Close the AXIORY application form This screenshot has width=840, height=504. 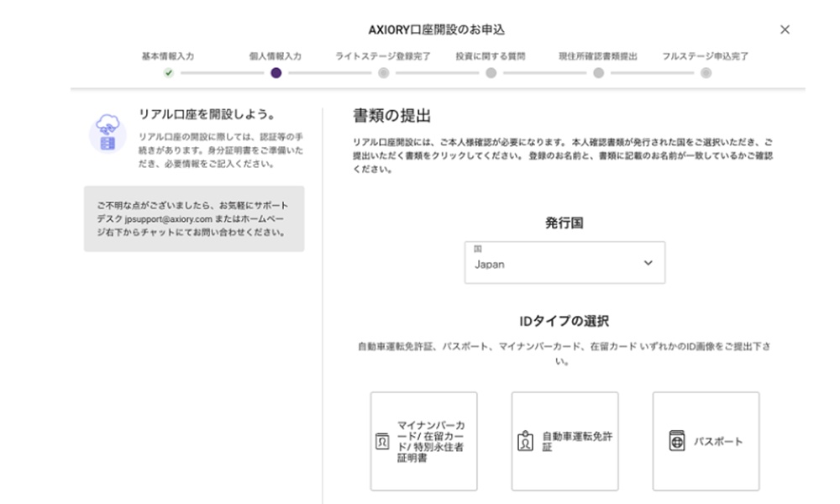point(785,29)
